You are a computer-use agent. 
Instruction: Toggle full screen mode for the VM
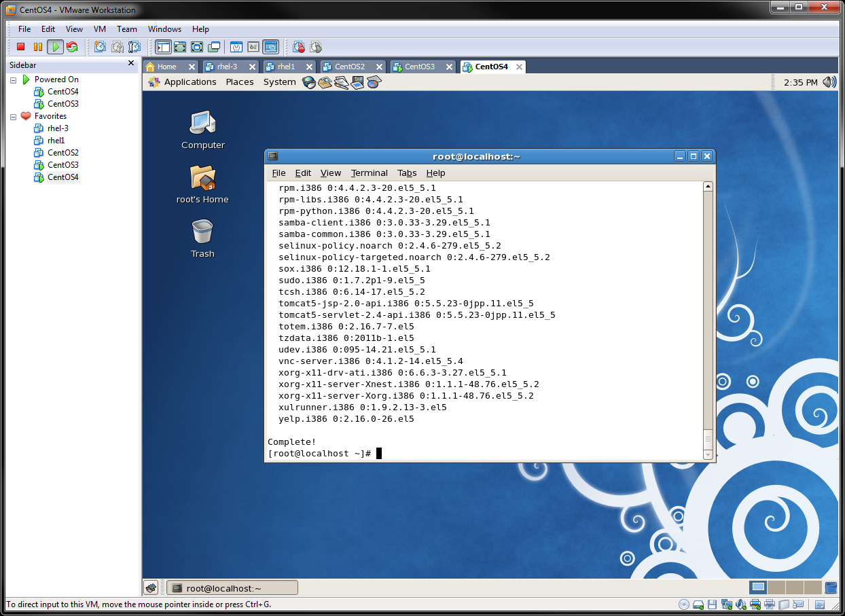(180, 47)
